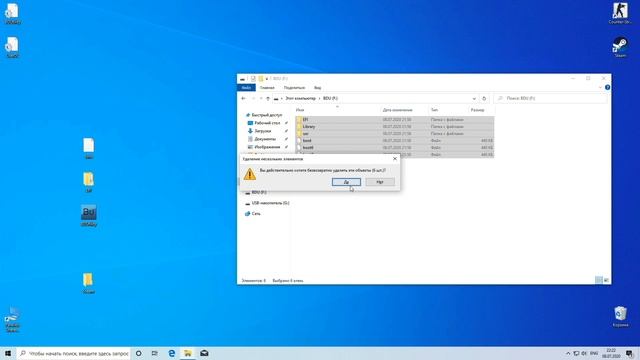The height and width of the screenshot is (360, 640).
Task: Click the File Explorer taskbar icon
Action: click(188, 353)
